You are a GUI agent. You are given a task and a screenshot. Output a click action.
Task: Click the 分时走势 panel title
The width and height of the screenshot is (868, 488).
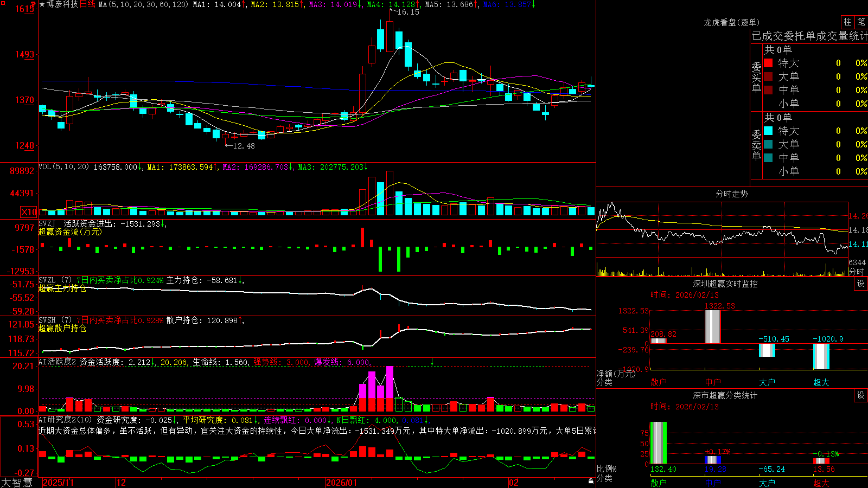coord(731,194)
